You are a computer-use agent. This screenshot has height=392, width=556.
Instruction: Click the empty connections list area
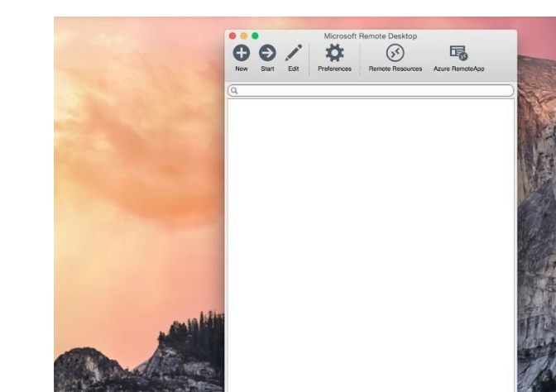tap(370, 240)
